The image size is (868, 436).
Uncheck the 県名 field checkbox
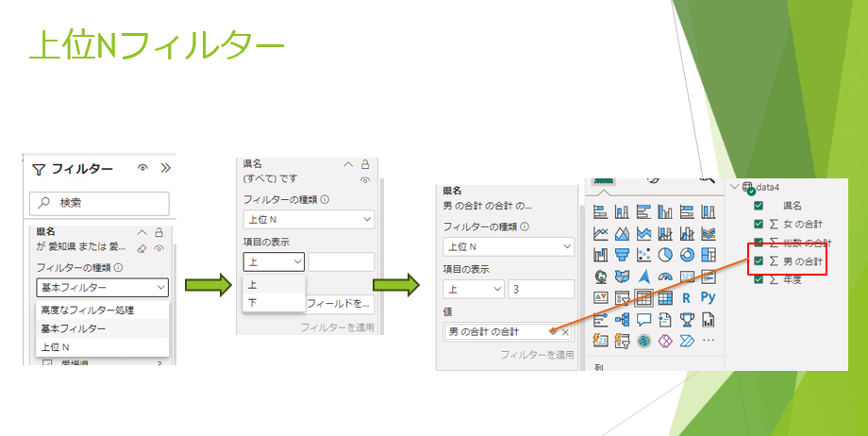pyautogui.click(x=759, y=206)
